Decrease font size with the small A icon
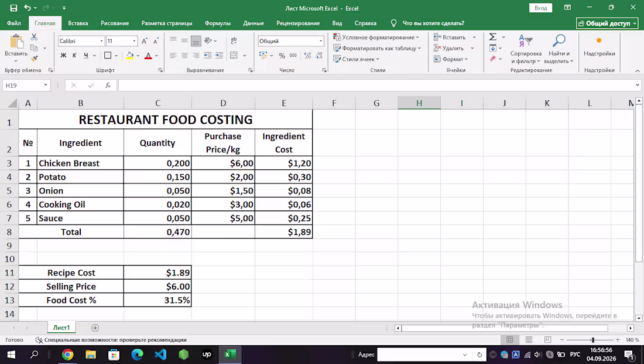The width and height of the screenshot is (644, 364). (x=156, y=41)
